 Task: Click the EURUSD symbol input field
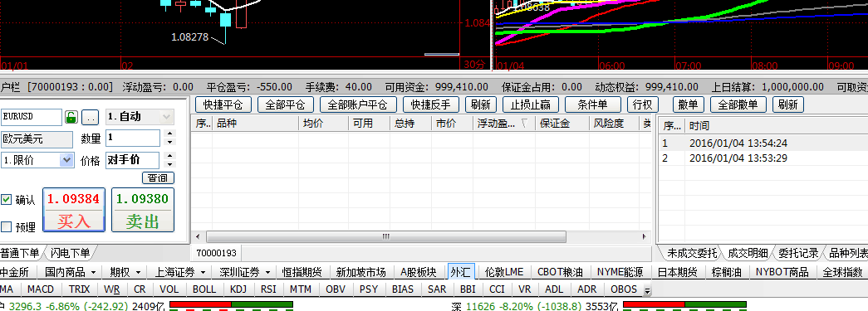[x=32, y=117]
